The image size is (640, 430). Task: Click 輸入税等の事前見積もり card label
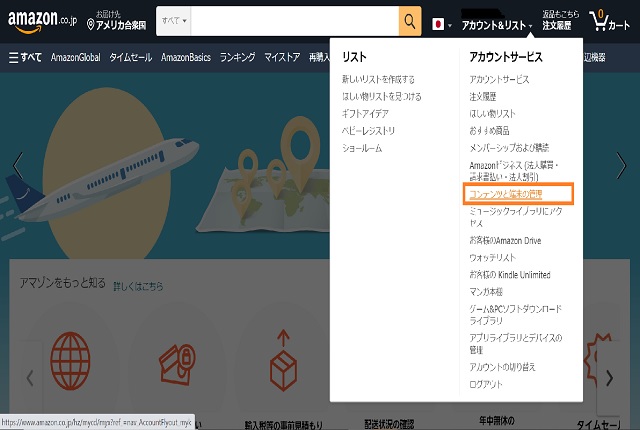pos(283,425)
